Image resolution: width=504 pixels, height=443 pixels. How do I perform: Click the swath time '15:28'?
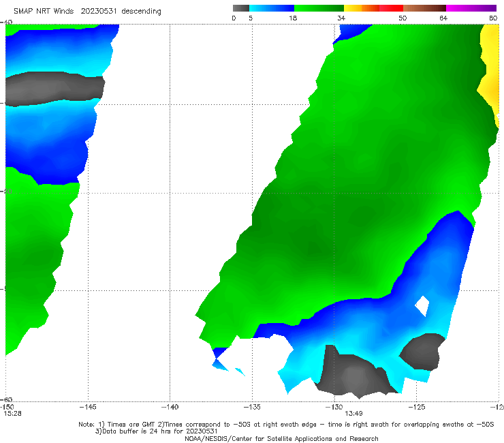[12, 414]
